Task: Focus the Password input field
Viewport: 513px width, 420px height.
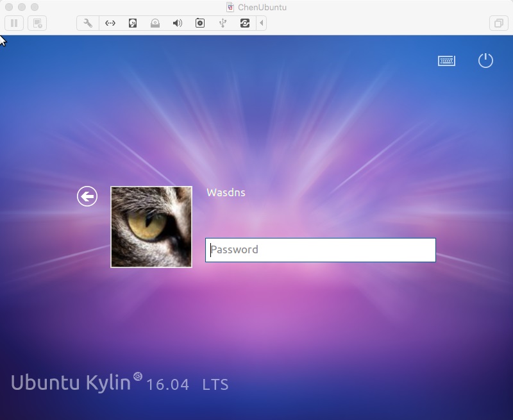Action: [x=320, y=250]
